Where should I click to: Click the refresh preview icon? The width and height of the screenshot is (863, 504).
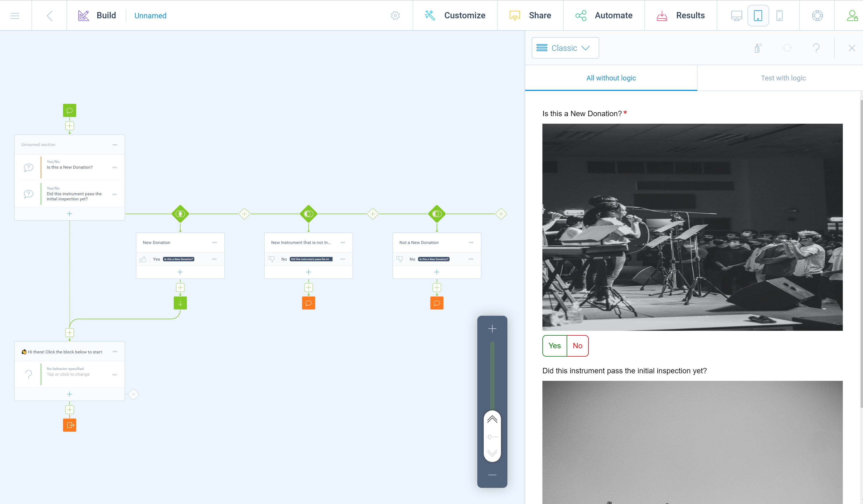coord(787,48)
